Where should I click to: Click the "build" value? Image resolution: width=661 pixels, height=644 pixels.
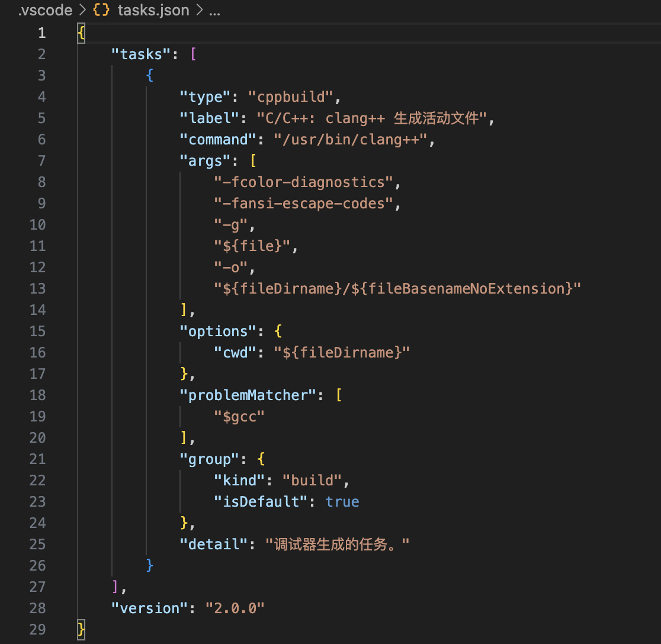(312, 481)
